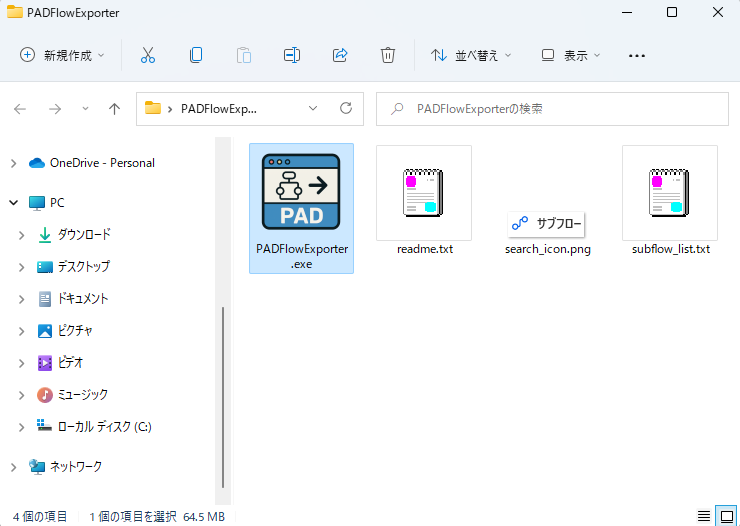
Task: Expand the ダウンロード tree node
Action: (x=22, y=235)
